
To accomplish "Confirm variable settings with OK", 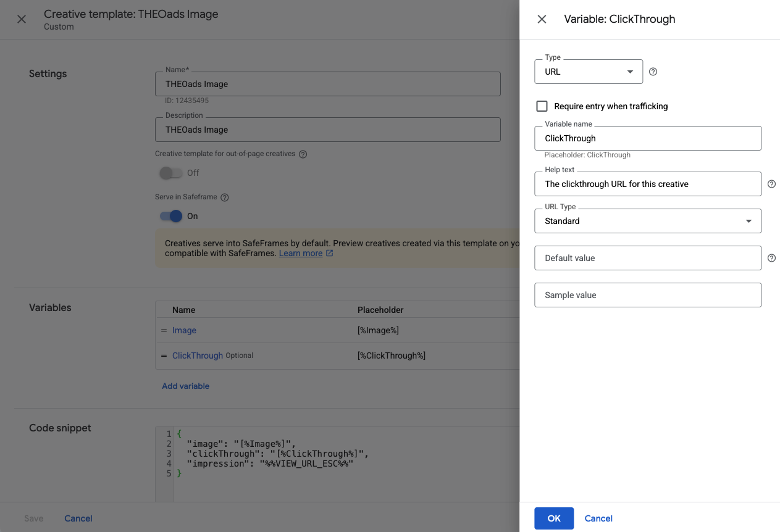I will (553, 518).
